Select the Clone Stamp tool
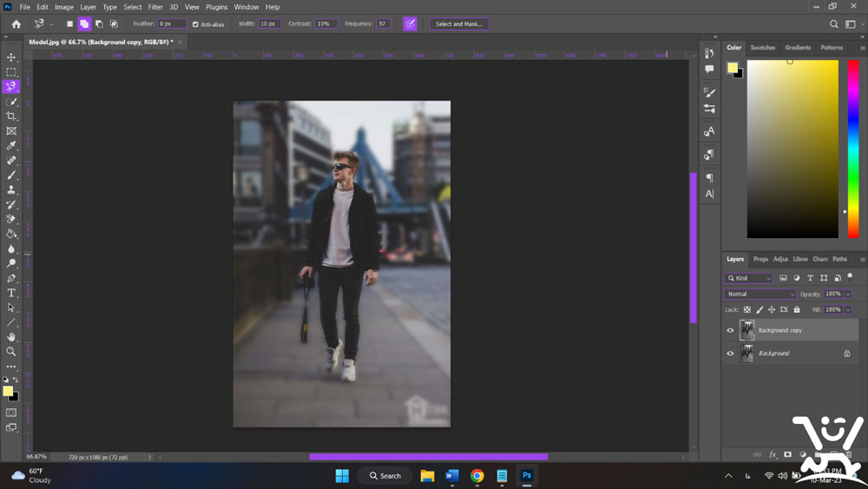 (x=11, y=190)
